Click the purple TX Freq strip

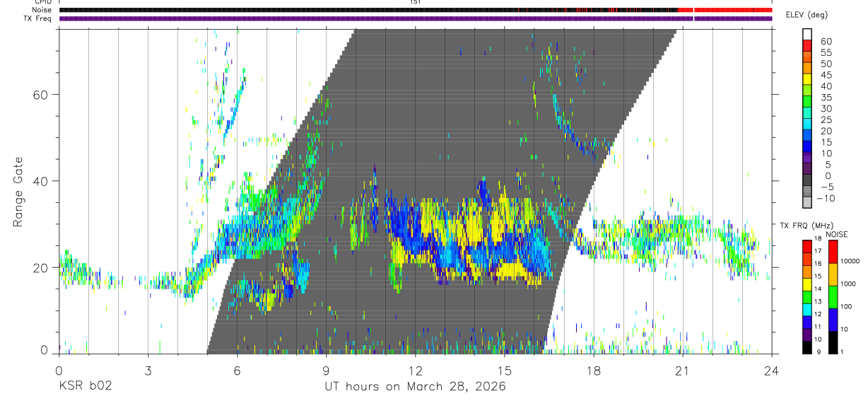click(x=415, y=18)
